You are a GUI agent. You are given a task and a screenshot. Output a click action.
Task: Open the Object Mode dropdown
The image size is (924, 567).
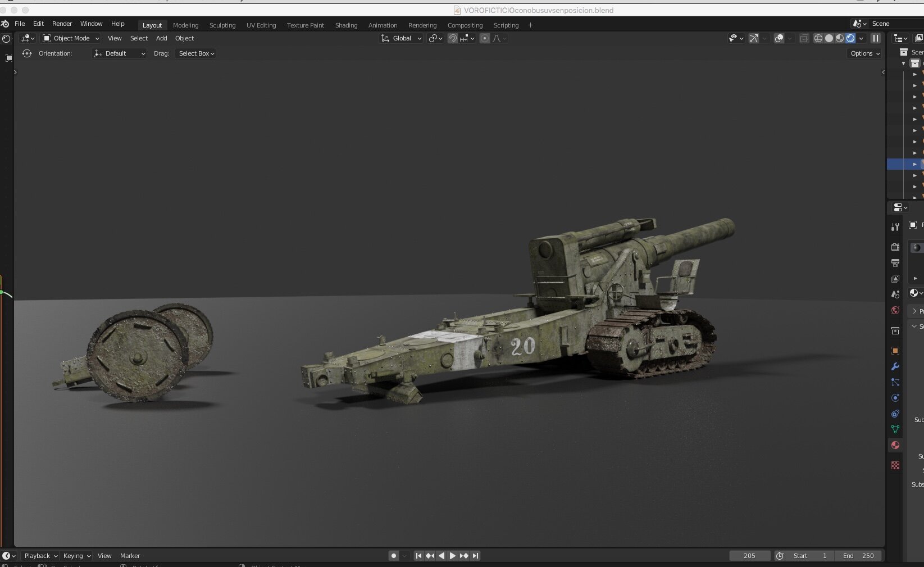click(71, 38)
